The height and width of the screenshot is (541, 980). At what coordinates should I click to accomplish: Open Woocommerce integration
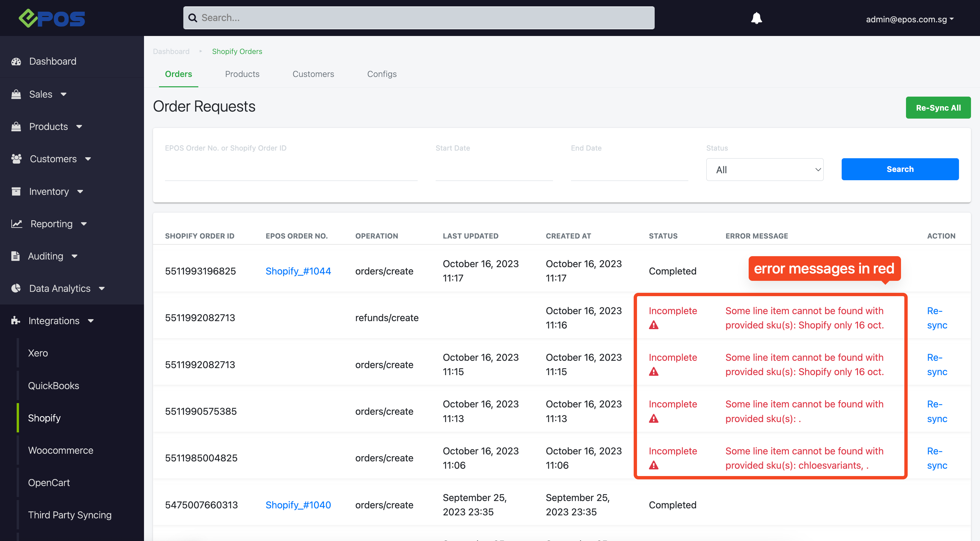60,450
